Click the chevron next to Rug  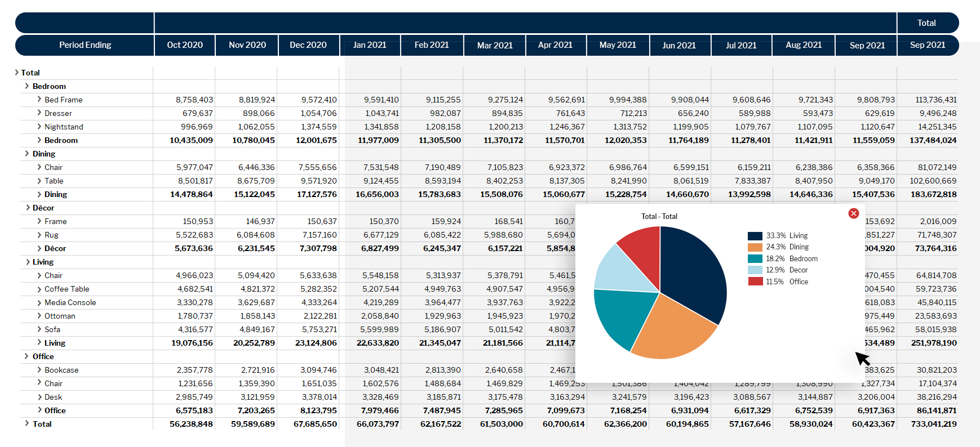coord(39,234)
